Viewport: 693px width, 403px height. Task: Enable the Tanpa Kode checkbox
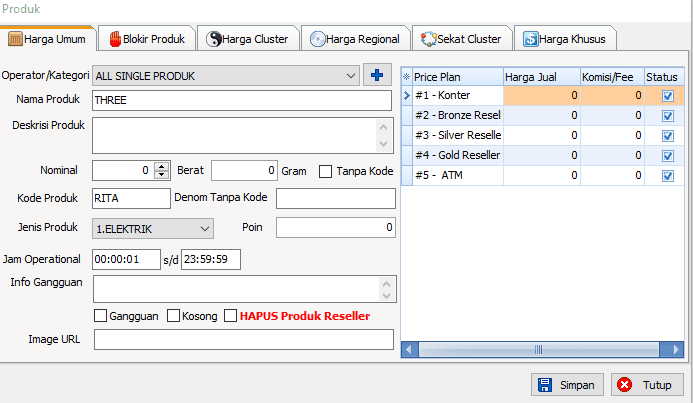[326, 171]
